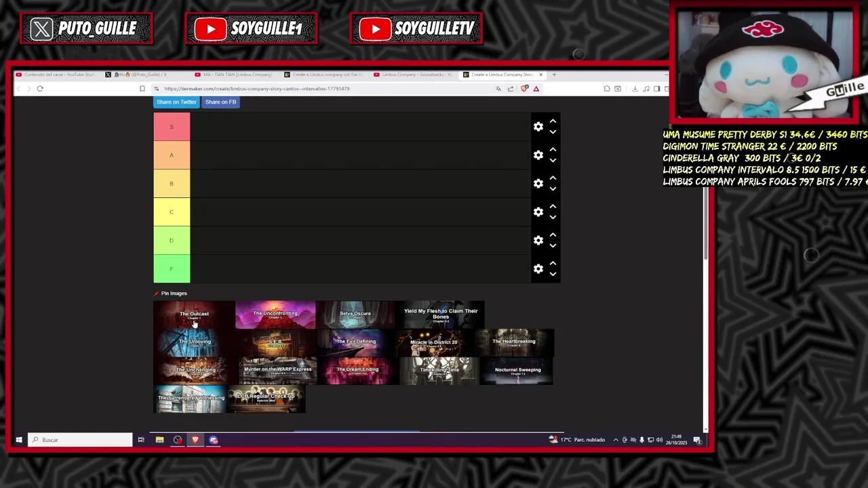Select The Surrendered Witnessing image
868x488 pixels.
pyautogui.click(x=191, y=399)
